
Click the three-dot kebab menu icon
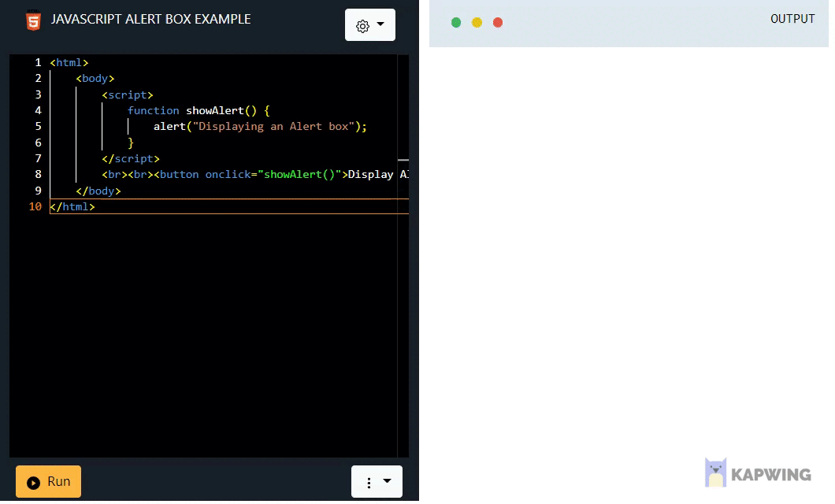pyautogui.click(x=370, y=481)
